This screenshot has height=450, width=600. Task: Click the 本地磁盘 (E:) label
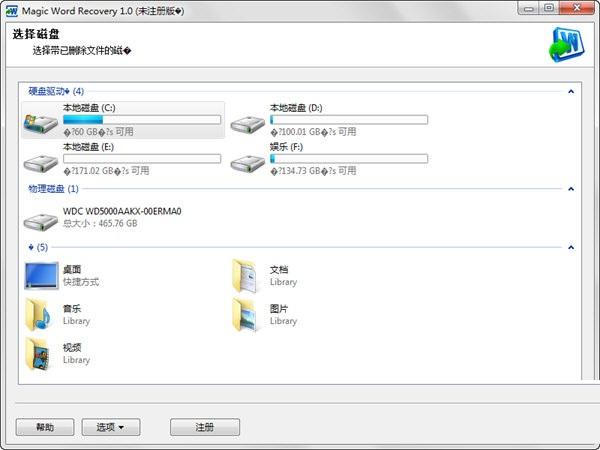[x=88, y=147]
